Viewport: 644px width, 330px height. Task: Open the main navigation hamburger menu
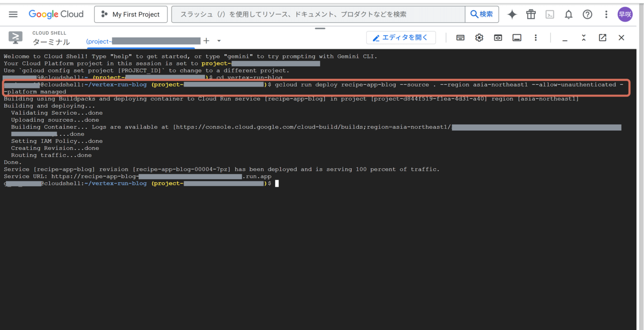point(13,15)
